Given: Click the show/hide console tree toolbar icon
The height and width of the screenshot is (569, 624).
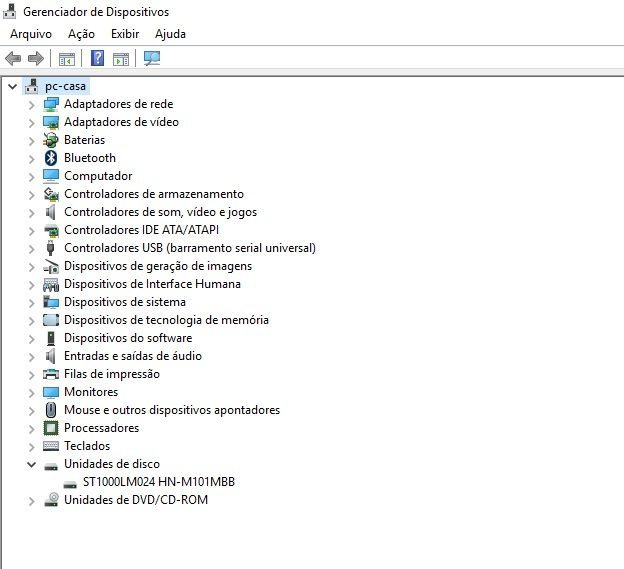Looking at the screenshot, I should pos(66,59).
